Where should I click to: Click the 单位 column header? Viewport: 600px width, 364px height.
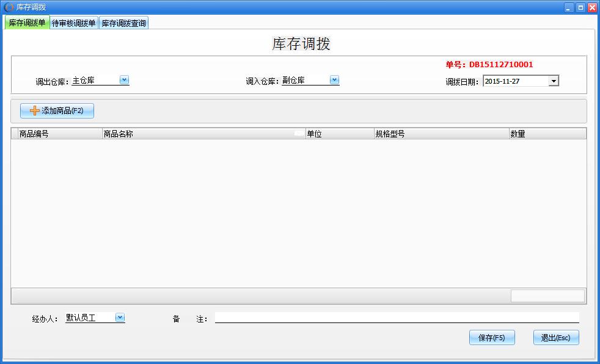[339, 134]
